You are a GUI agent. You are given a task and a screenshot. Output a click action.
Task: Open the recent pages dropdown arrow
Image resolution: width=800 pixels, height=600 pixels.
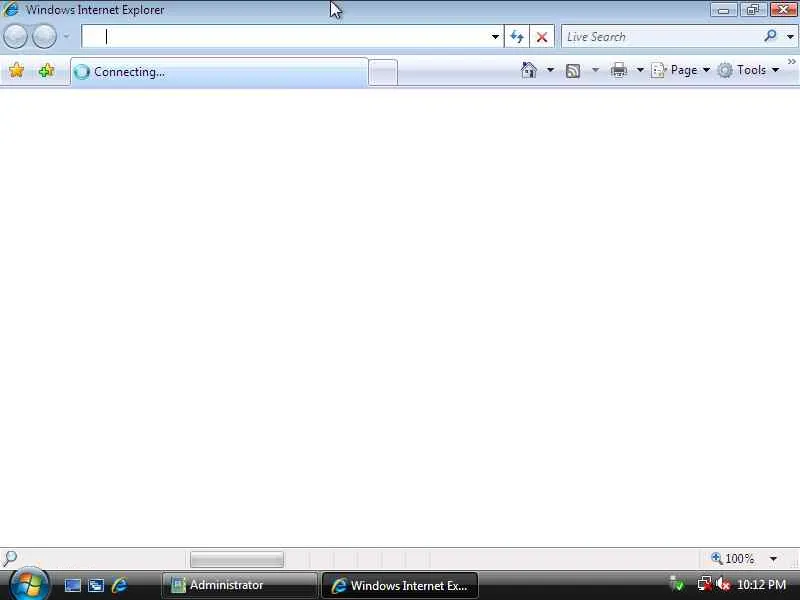click(x=66, y=36)
